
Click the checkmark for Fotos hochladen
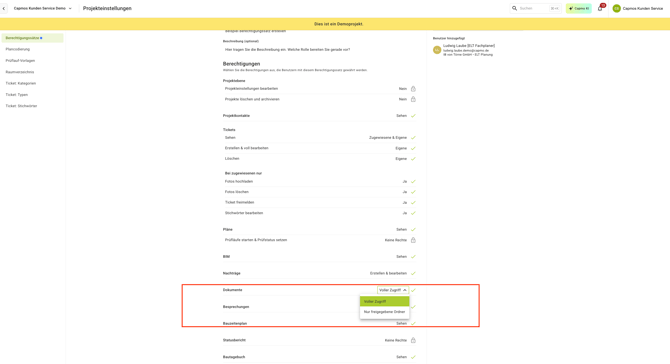(x=413, y=182)
